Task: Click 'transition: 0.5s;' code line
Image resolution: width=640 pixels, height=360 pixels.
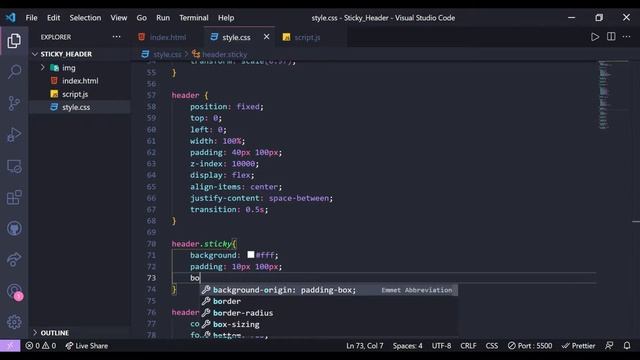Action: pyautogui.click(x=229, y=209)
